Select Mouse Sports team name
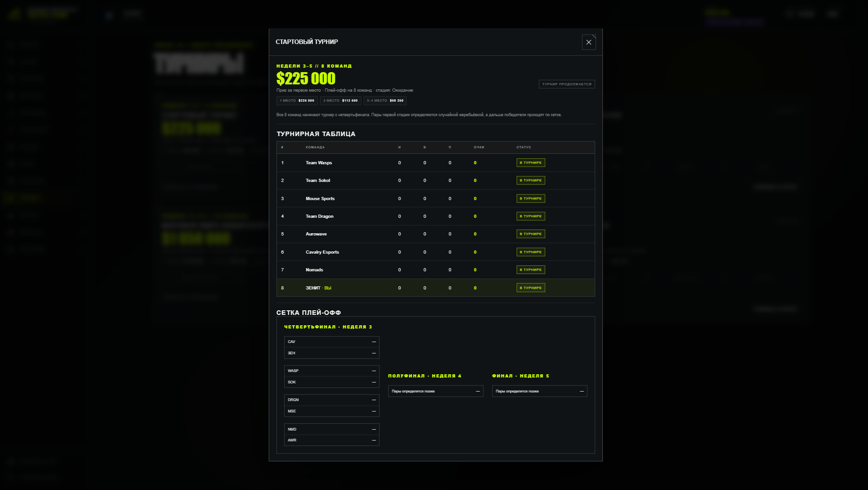 pyautogui.click(x=320, y=199)
